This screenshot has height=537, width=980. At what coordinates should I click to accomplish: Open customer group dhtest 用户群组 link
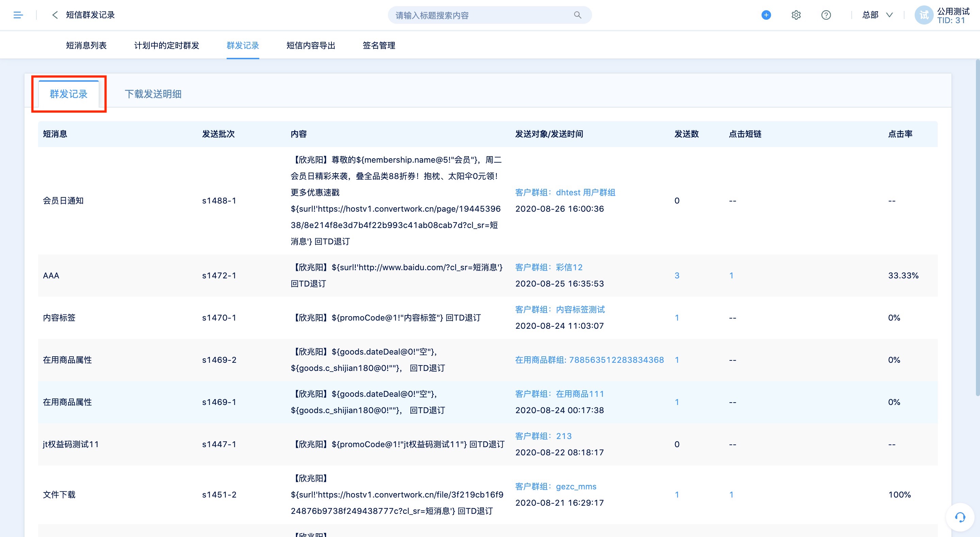pos(565,193)
